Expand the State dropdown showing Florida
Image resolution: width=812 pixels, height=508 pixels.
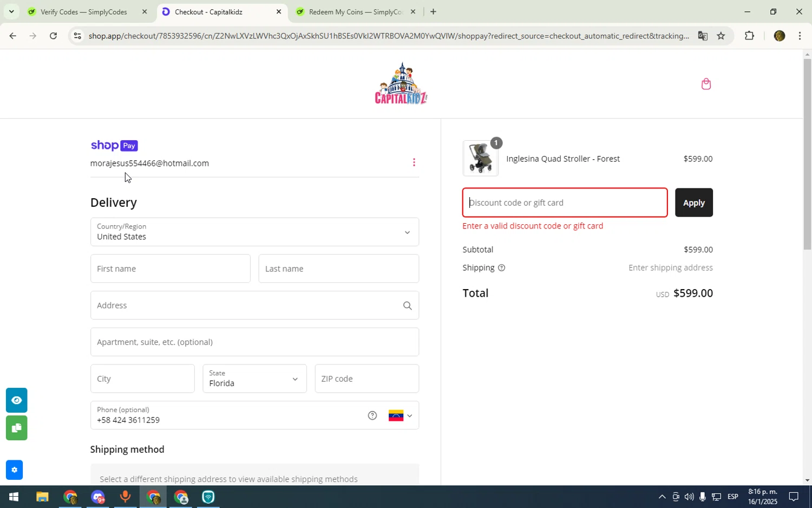(254, 379)
